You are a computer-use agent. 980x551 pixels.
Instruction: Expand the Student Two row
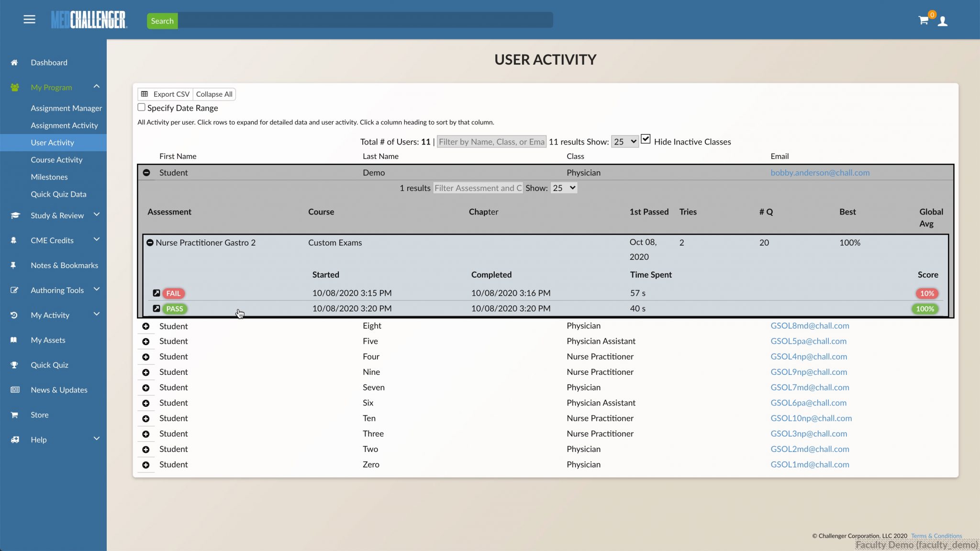(x=146, y=449)
